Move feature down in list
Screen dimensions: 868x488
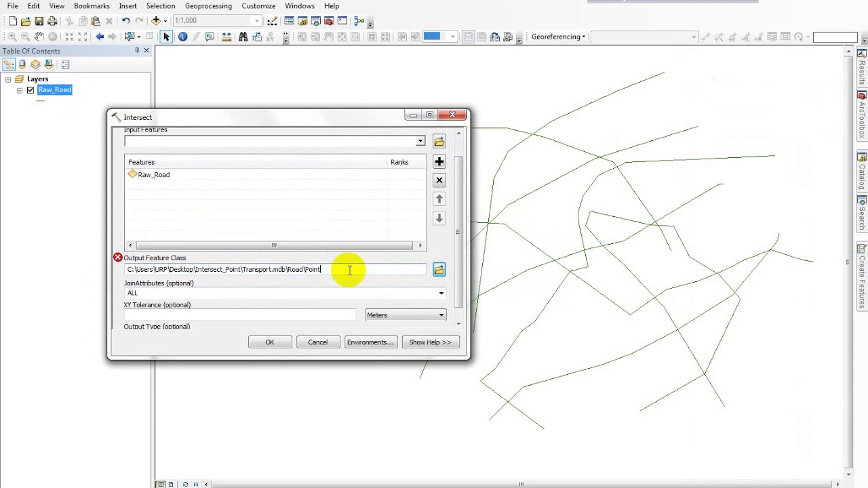tap(439, 218)
